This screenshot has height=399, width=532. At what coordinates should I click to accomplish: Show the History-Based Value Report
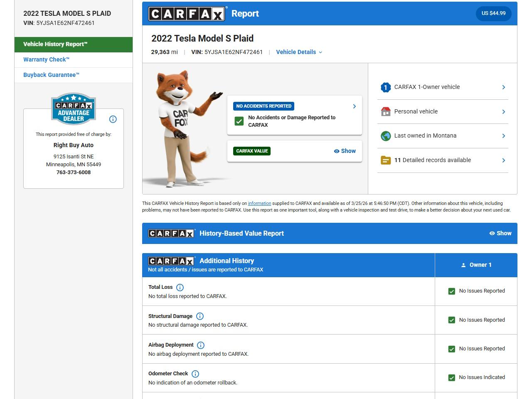[x=500, y=233]
